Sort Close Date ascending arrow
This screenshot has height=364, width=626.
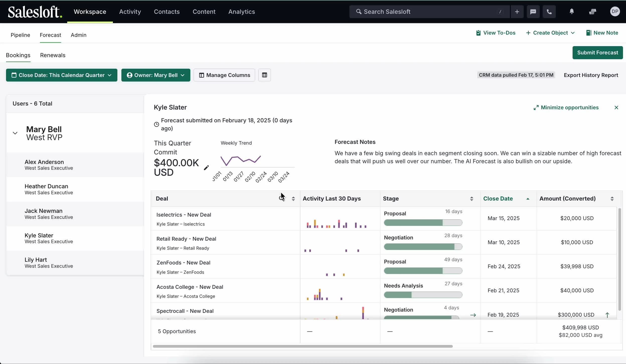[x=528, y=199]
